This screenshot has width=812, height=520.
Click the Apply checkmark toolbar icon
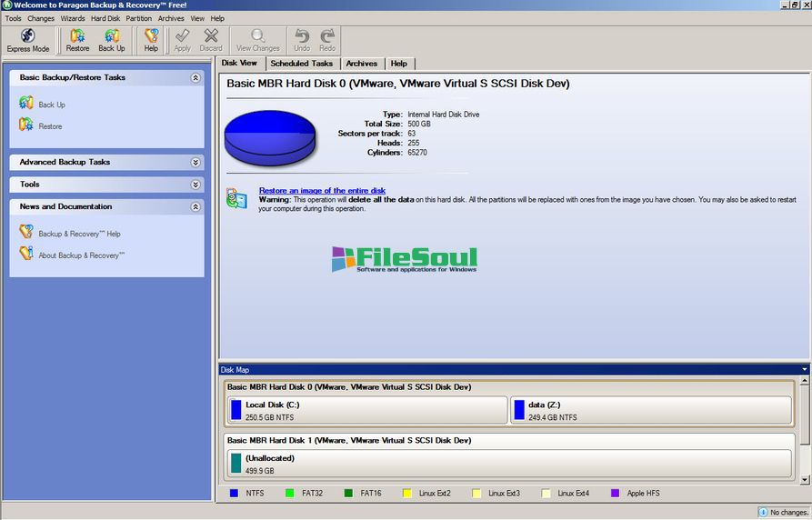(x=183, y=36)
